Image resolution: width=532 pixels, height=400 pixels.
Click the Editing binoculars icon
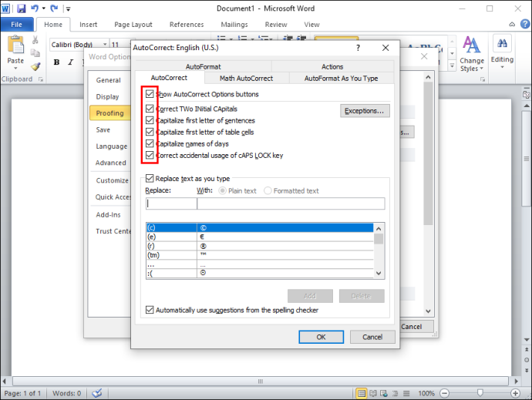502,43
